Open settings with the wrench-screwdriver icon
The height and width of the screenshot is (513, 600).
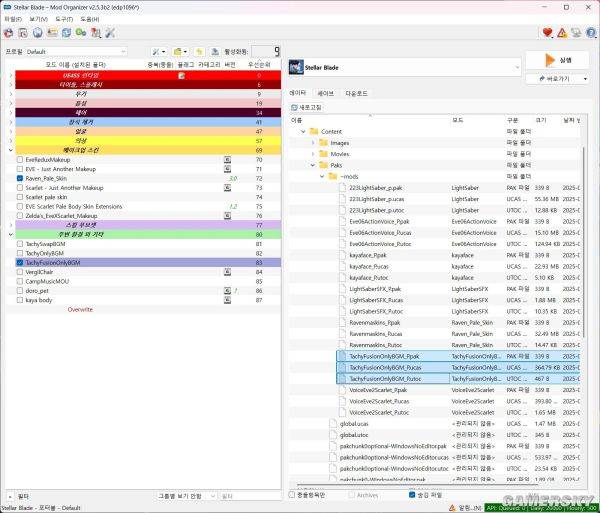coord(110,33)
